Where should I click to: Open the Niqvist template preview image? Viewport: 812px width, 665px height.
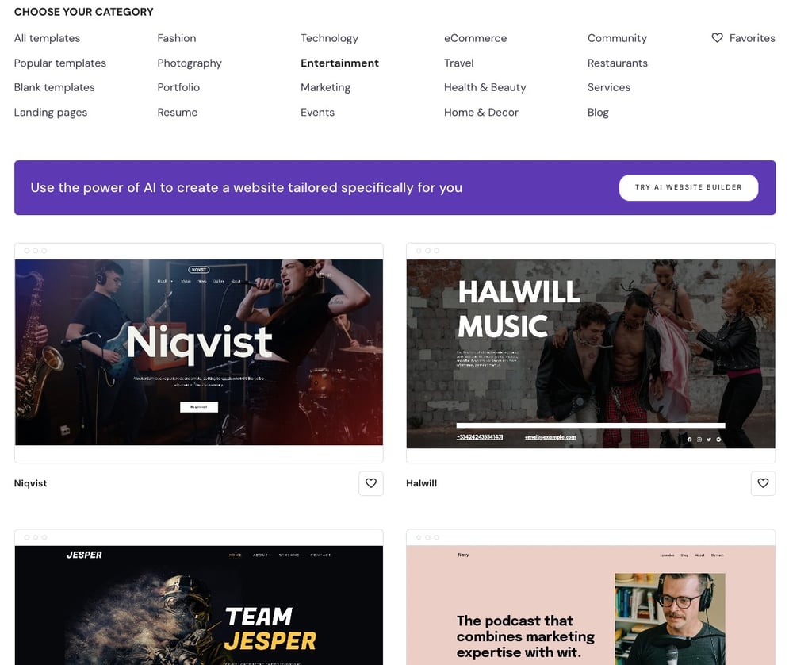coord(199,352)
